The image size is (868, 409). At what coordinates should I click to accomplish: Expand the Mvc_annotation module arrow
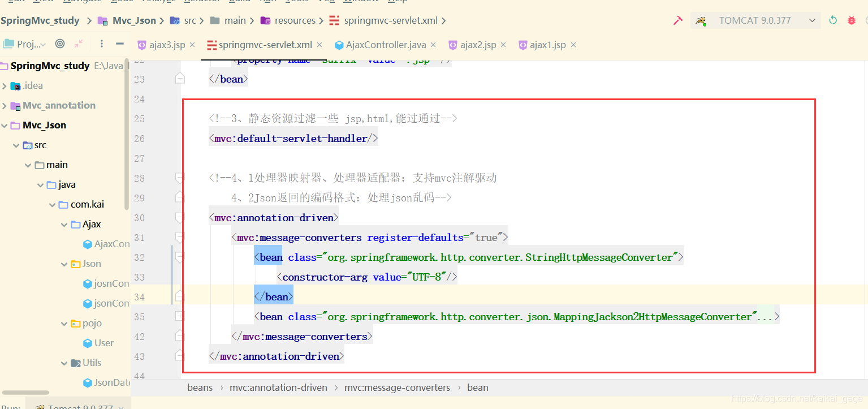pos(5,106)
